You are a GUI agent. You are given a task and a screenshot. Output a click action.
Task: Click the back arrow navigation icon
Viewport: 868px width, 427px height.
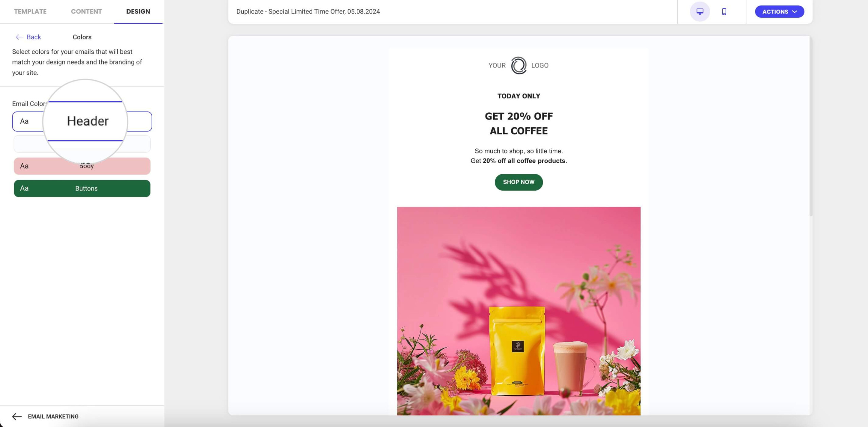point(18,37)
